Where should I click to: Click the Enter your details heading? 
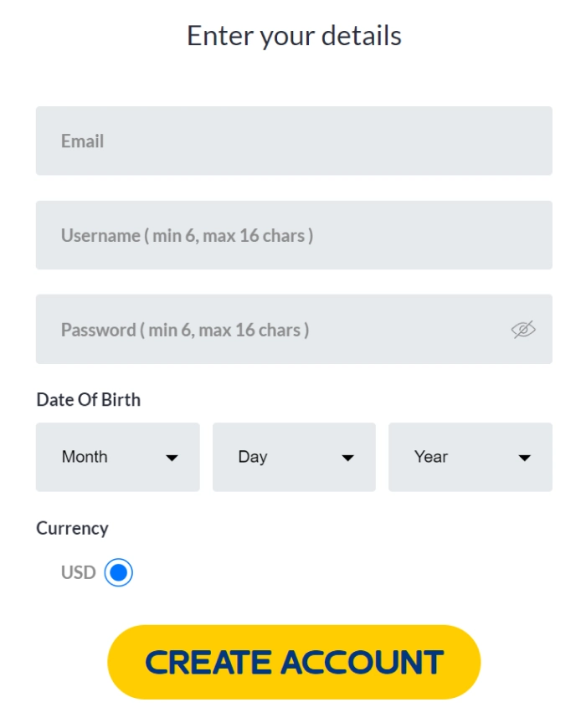[293, 35]
